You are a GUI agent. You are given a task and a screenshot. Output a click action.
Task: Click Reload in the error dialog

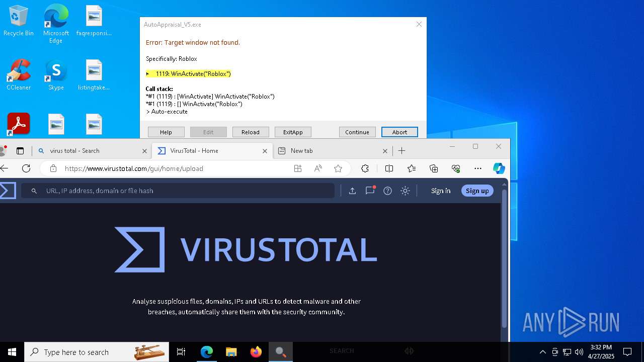coord(251,132)
